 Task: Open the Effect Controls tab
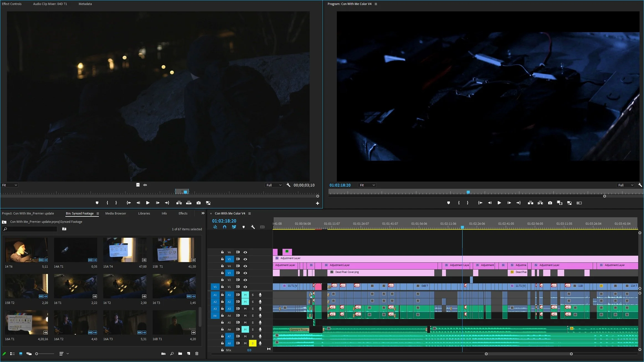tap(12, 4)
